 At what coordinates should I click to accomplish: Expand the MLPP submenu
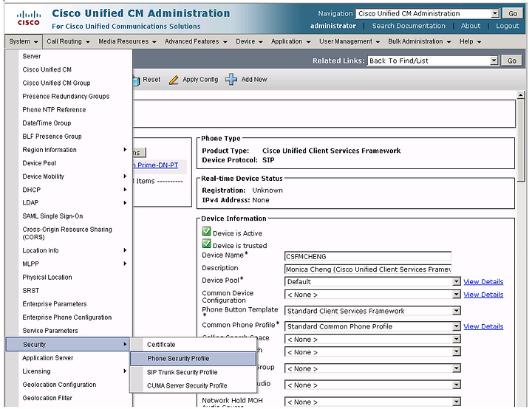click(x=125, y=264)
